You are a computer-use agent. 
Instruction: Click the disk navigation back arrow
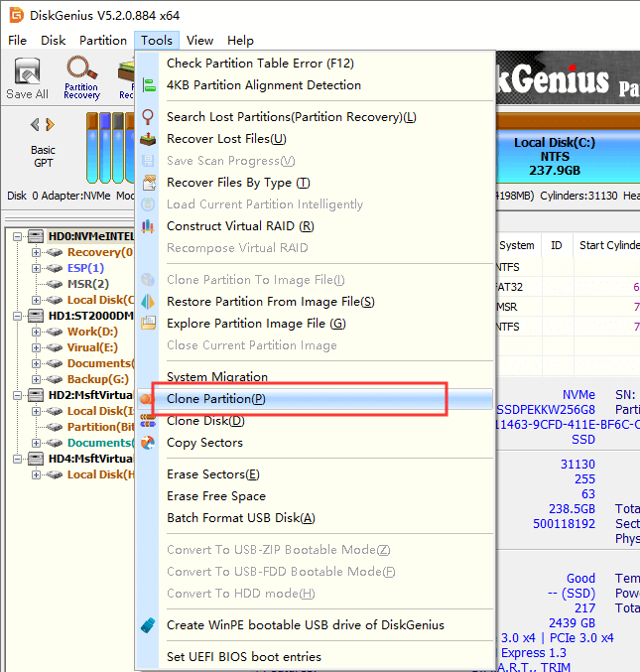click(x=36, y=124)
